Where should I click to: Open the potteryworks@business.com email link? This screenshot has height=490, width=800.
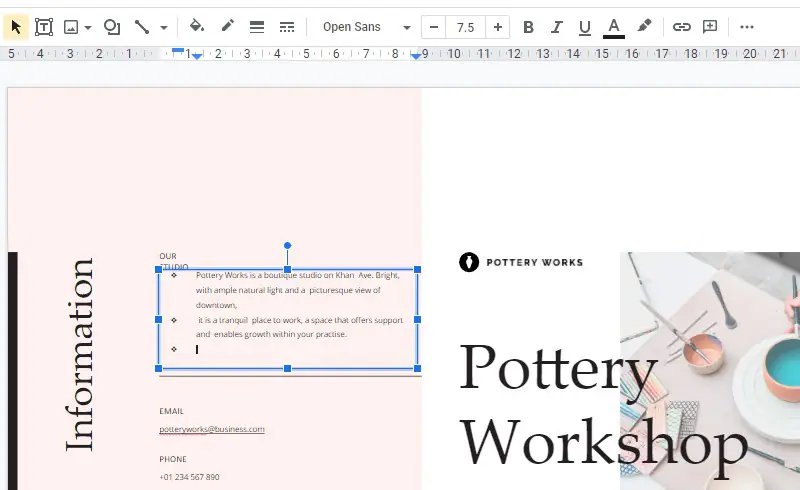click(x=212, y=429)
